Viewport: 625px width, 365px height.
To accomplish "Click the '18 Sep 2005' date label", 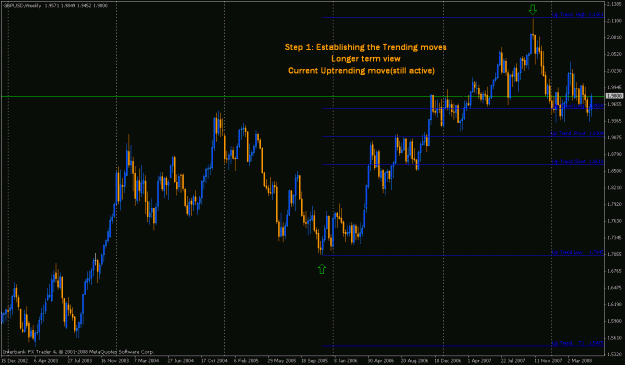I will pos(314,360).
